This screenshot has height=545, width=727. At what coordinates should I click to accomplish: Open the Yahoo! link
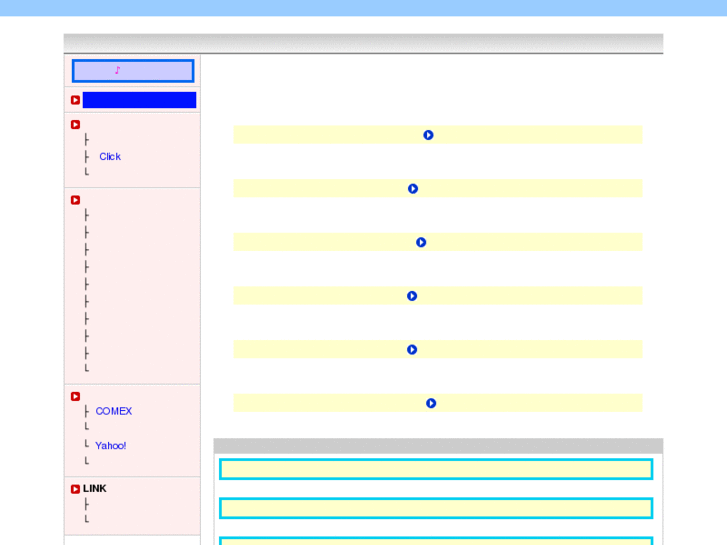coord(110,446)
